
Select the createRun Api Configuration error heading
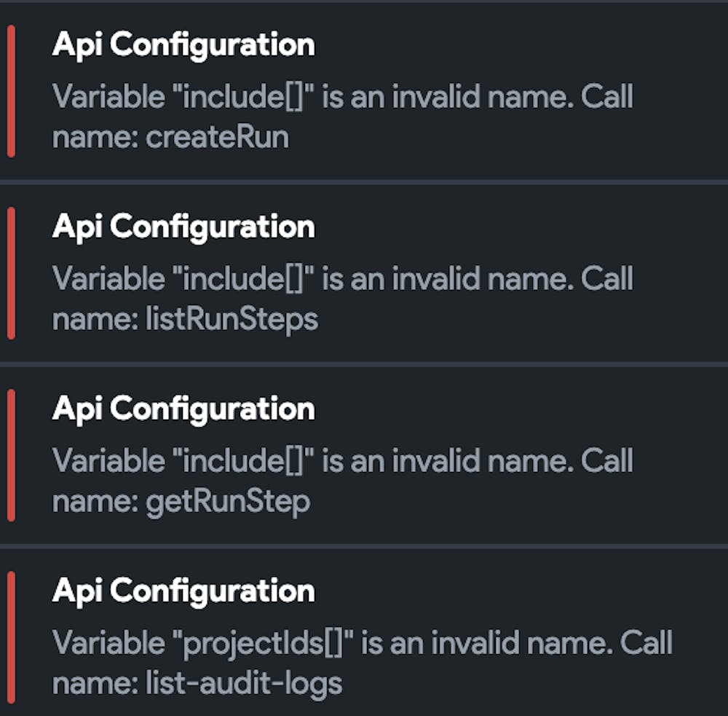pos(183,45)
